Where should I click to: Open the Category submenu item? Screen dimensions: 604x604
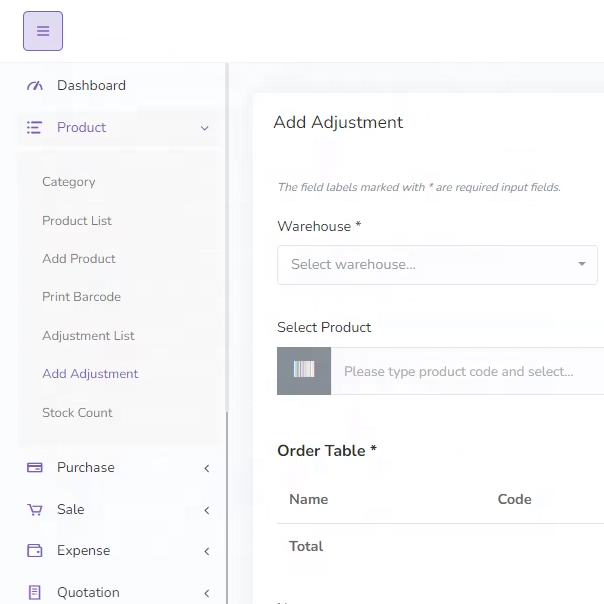click(x=69, y=182)
